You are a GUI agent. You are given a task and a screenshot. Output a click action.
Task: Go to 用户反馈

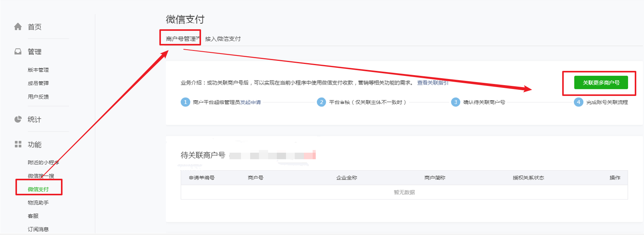pyautogui.click(x=38, y=97)
